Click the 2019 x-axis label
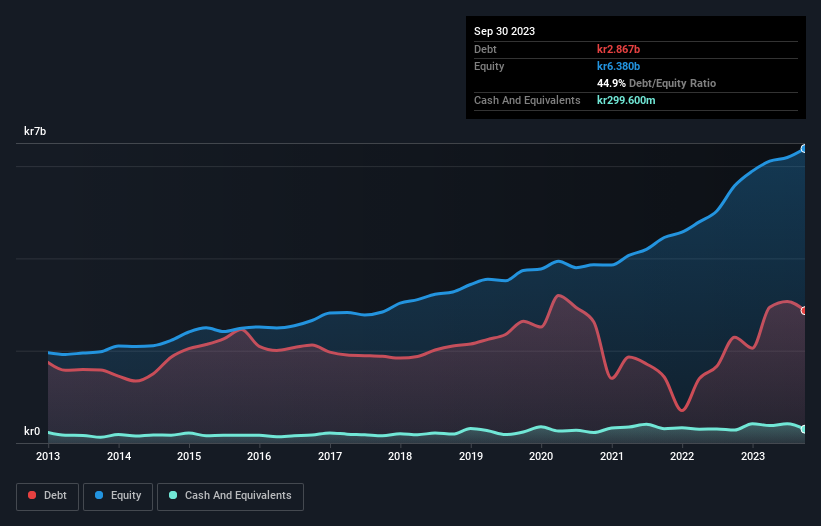 (x=471, y=456)
